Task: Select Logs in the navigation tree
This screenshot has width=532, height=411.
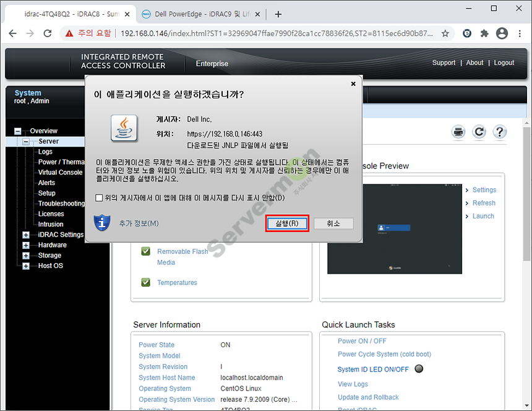Action: pos(45,152)
